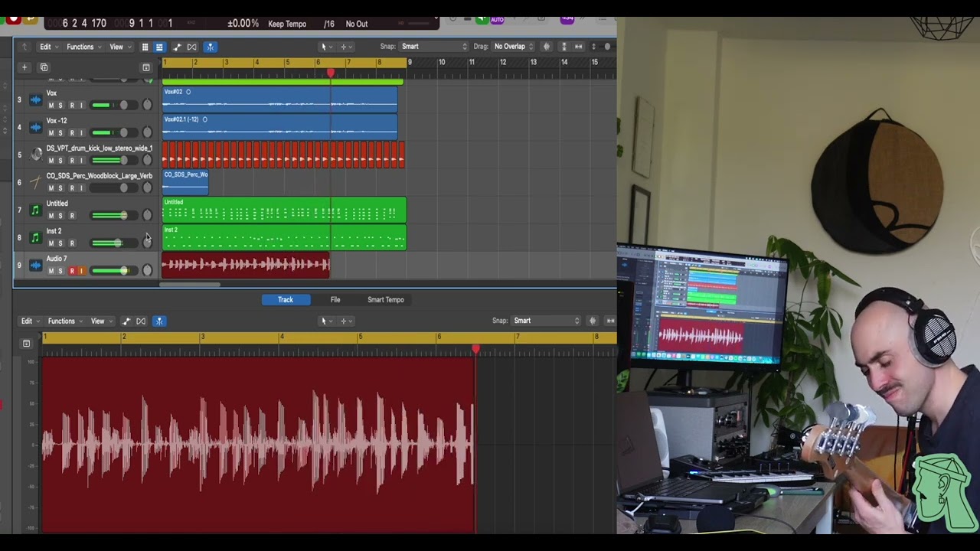Enable input monitoring on Woodblock track
Image resolution: width=980 pixels, height=551 pixels.
pyautogui.click(x=81, y=188)
